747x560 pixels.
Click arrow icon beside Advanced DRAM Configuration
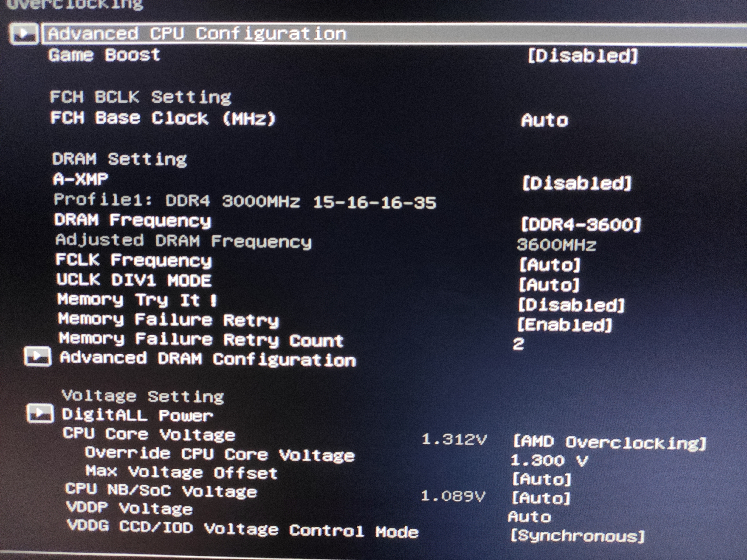click(x=38, y=356)
